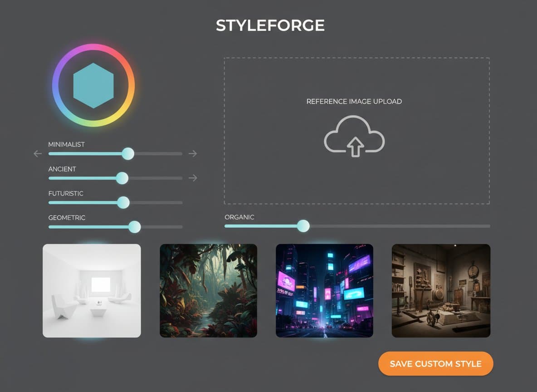Click the Minimalist slider handle
This screenshot has height=392, width=537.
[128, 154]
